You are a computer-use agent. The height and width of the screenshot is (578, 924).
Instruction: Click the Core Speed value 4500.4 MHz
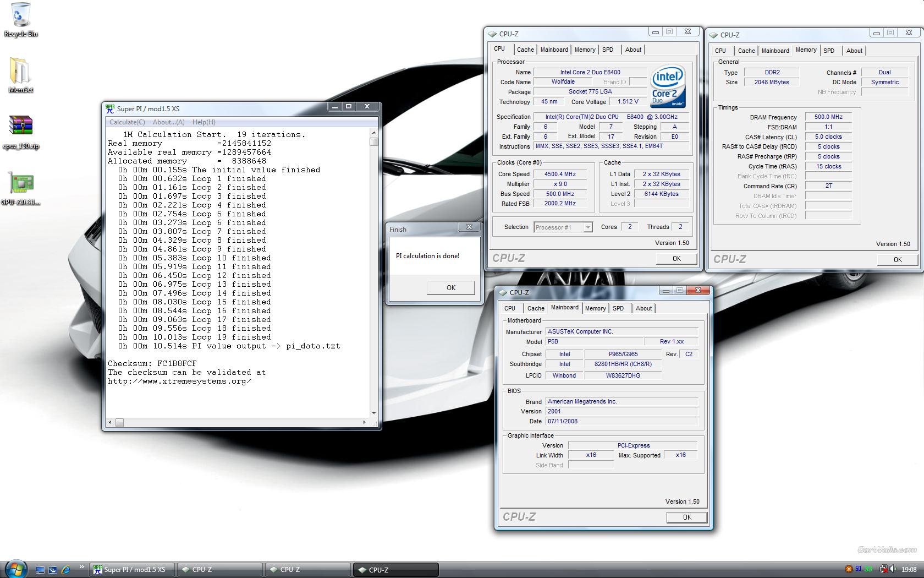click(x=560, y=174)
